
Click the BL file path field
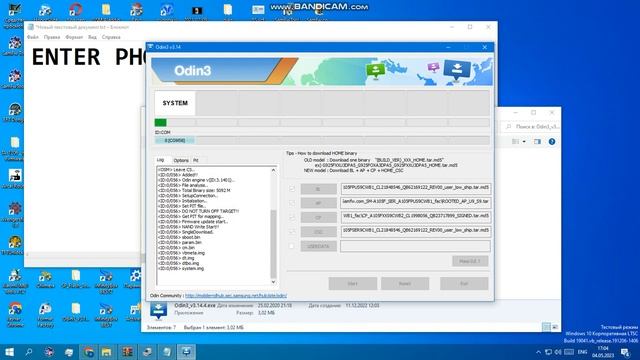[x=416, y=189]
